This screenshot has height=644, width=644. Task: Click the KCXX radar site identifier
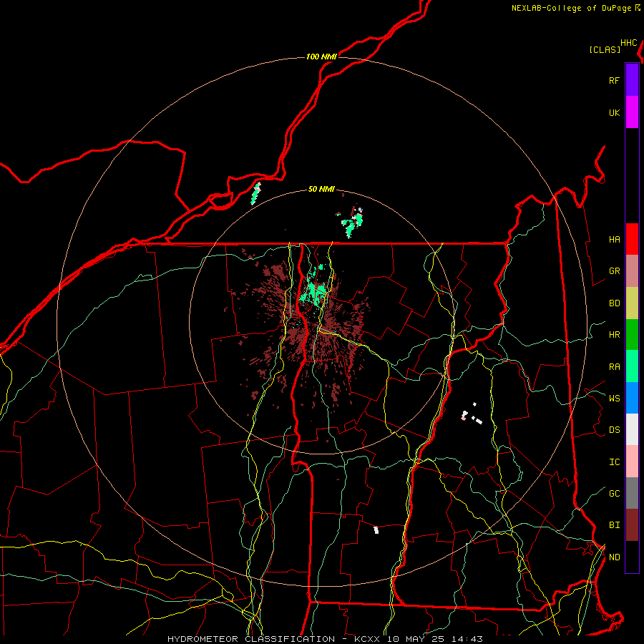(367, 639)
